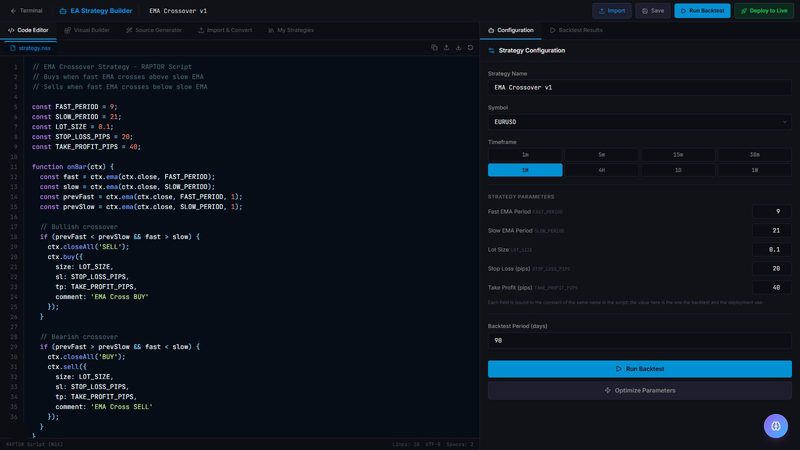Click code line 'const TAKE_PROFIT_PIPS = 40;'
The height and width of the screenshot is (450, 800).
[x=86, y=147]
